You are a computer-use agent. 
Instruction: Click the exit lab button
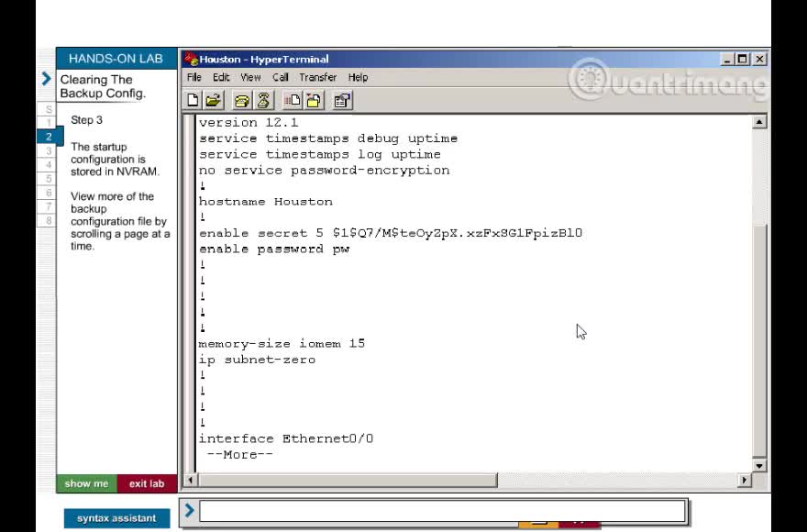[147, 483]
